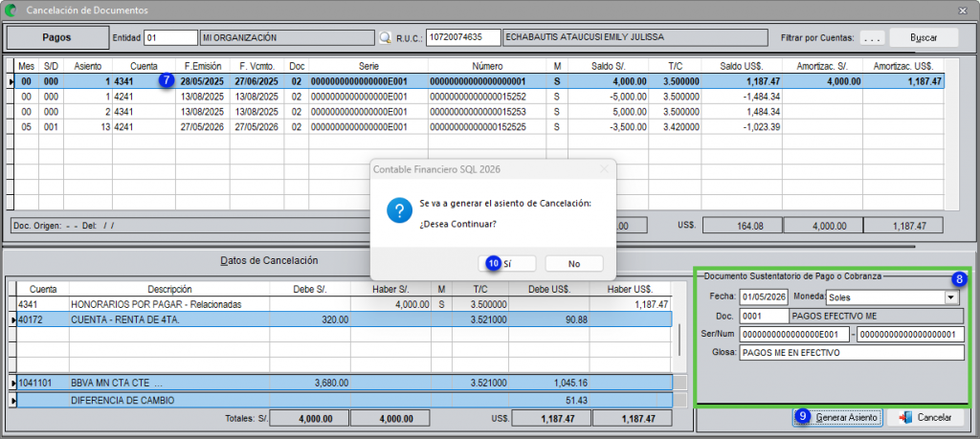Click the Serie column header
The image size is (980, 439).
tap(368, 66)
